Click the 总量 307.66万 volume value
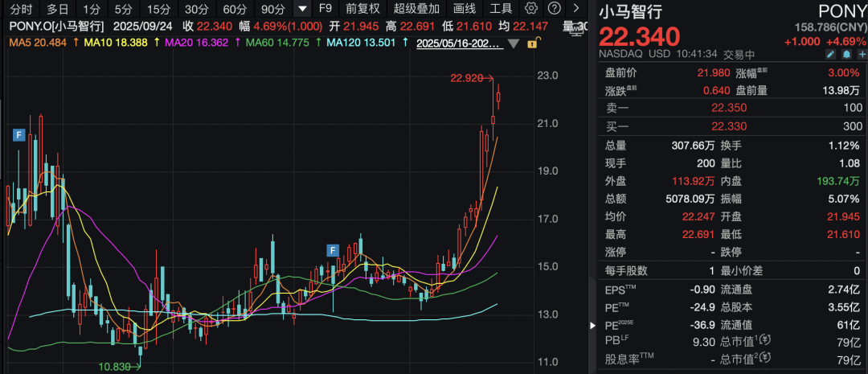The image size is (868, 374). 694,146
